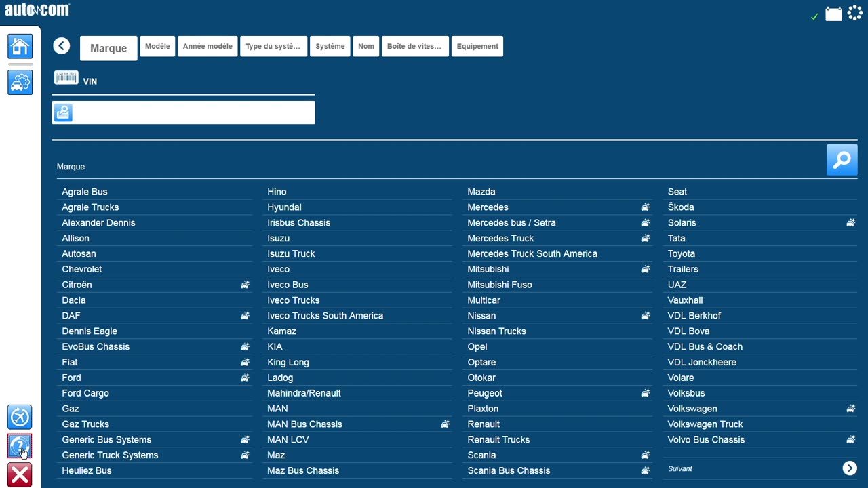The image size is (868, 488).
Task: Select Toyota brand
Action: point(682,254)
